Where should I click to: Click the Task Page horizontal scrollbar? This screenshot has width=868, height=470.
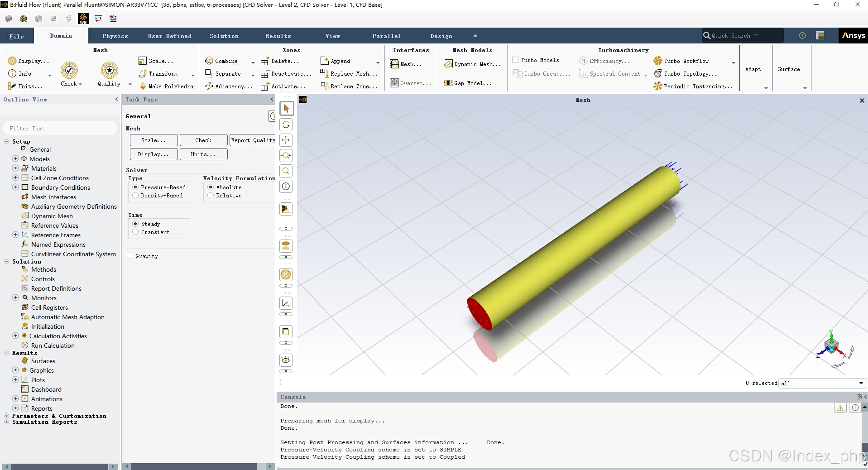click(198, 466)
